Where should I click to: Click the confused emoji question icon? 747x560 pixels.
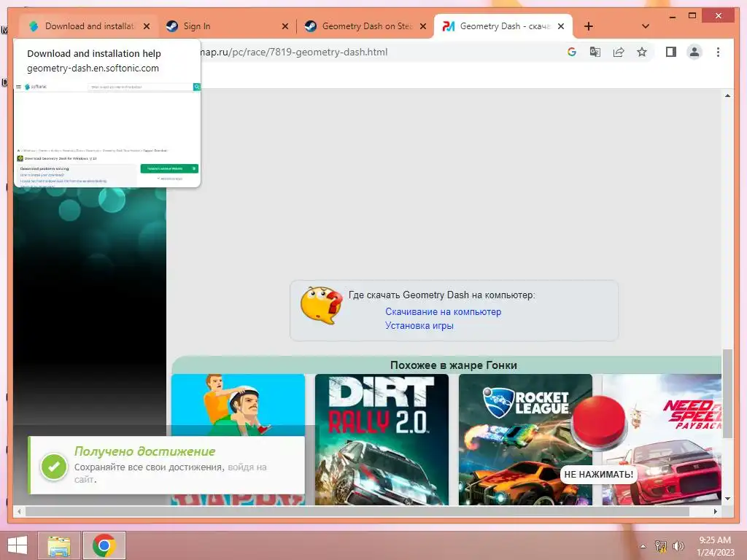(321, 306)
